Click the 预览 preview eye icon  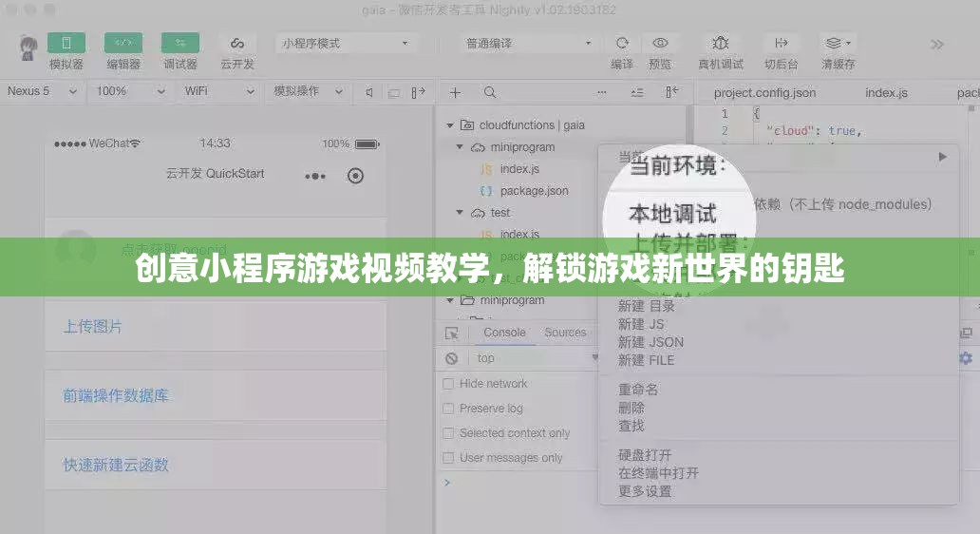pos(660,43)
